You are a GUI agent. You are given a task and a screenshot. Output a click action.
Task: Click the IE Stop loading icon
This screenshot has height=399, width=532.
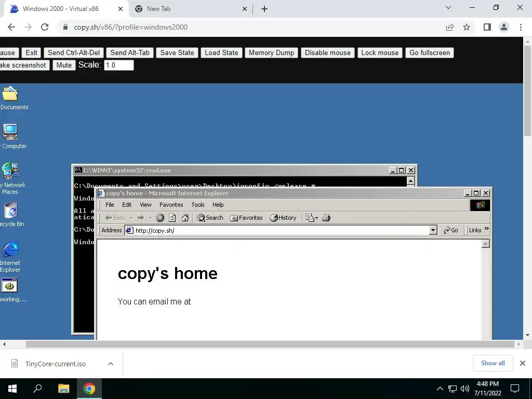(x=160, y=218)
